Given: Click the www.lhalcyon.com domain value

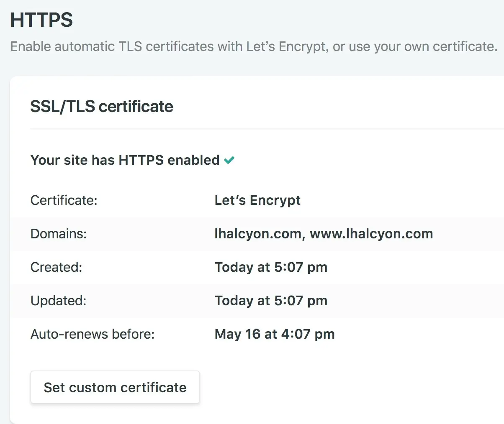Looking at the screenshot, I should tap(371, 234).
